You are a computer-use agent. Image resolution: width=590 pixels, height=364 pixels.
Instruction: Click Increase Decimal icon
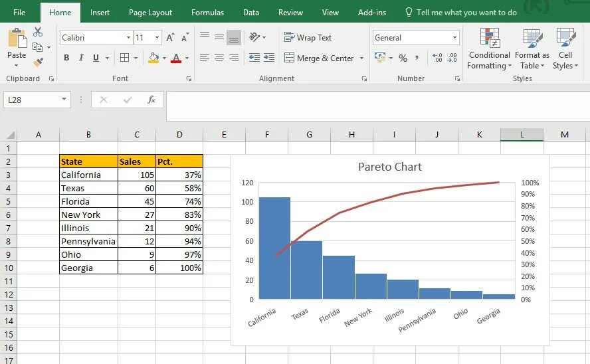point(437,58)
